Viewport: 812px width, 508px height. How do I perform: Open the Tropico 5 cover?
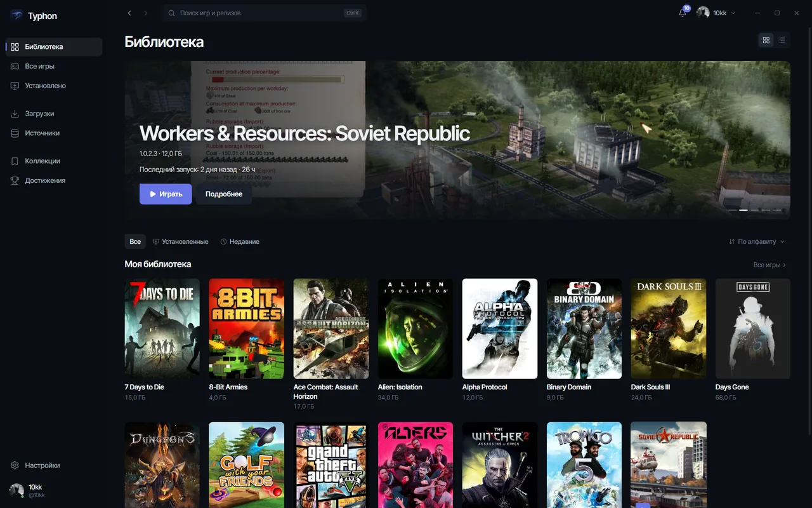[584, 465]
